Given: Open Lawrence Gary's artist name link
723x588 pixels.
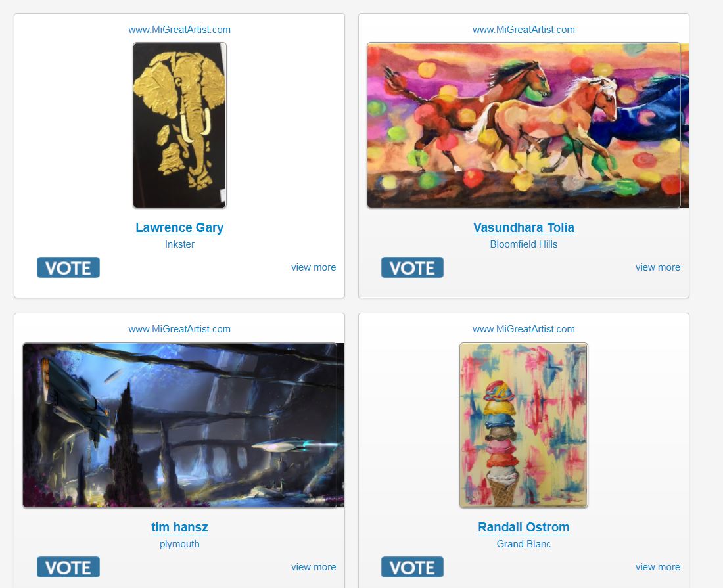Looking at the screenshot, I should (179, 227).
